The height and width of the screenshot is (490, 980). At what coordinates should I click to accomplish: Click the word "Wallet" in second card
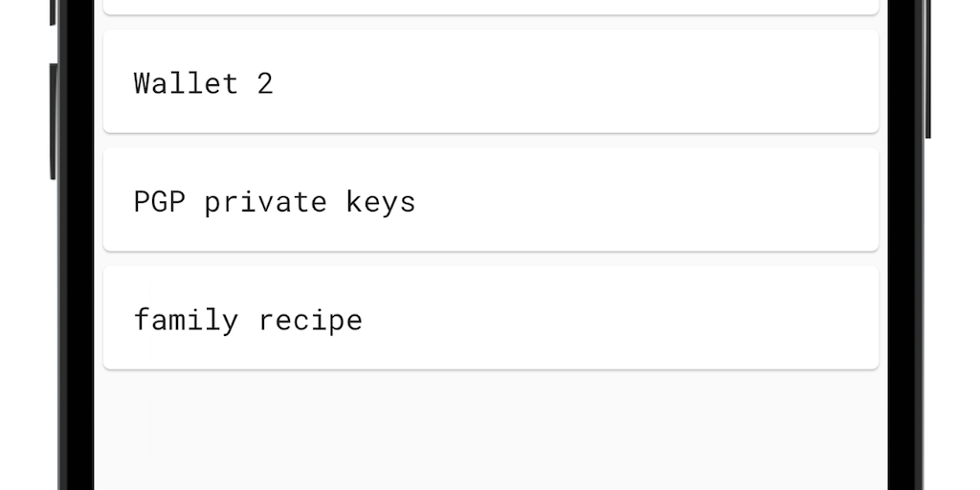(x=186, y=83)
